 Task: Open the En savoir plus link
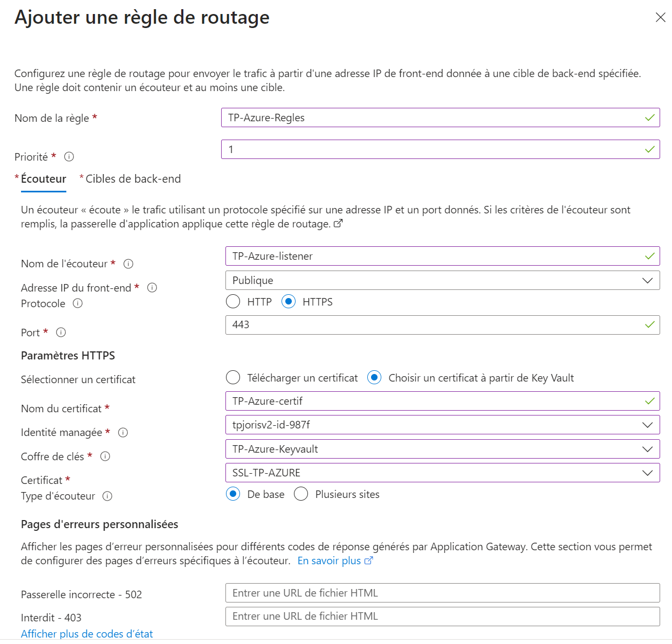point(330,560)
